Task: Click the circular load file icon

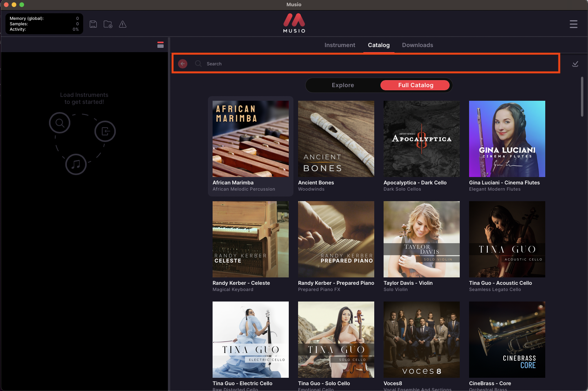Action: (105, 131)
